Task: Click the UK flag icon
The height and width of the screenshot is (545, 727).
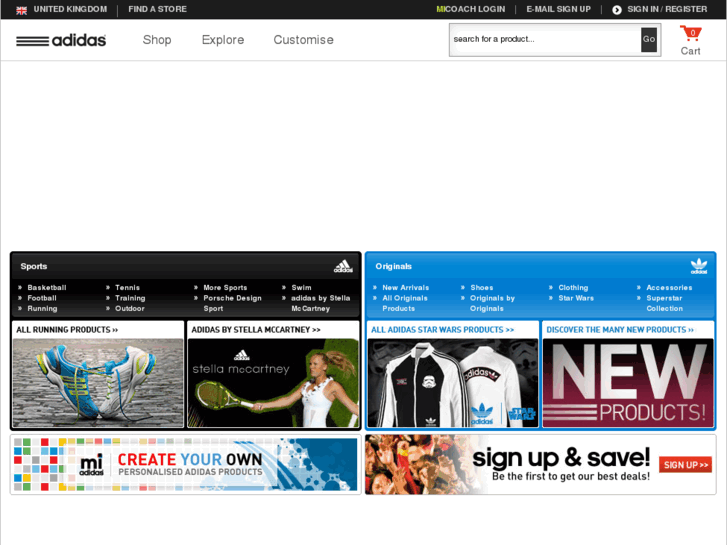Action: [21, 10]
